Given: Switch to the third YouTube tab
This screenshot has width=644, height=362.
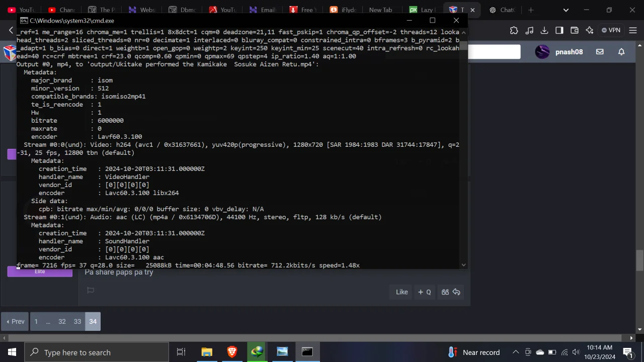Looking at the screenshot, I should tap(222, 10).
